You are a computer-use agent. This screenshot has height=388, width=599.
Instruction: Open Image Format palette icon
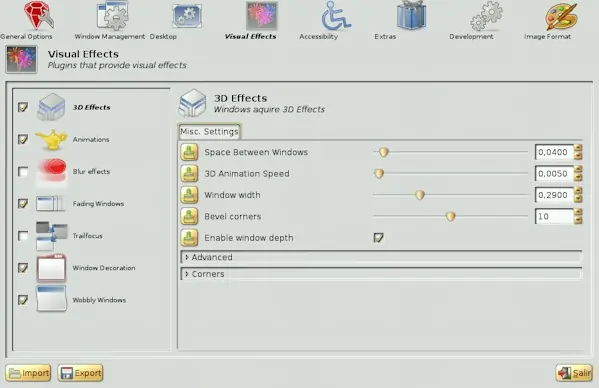point(562,16)
